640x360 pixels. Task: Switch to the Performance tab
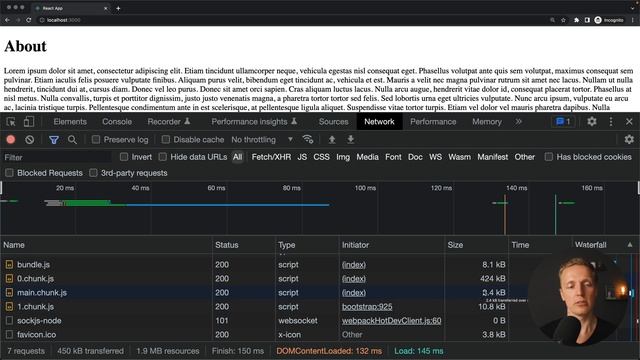[433, 122]
